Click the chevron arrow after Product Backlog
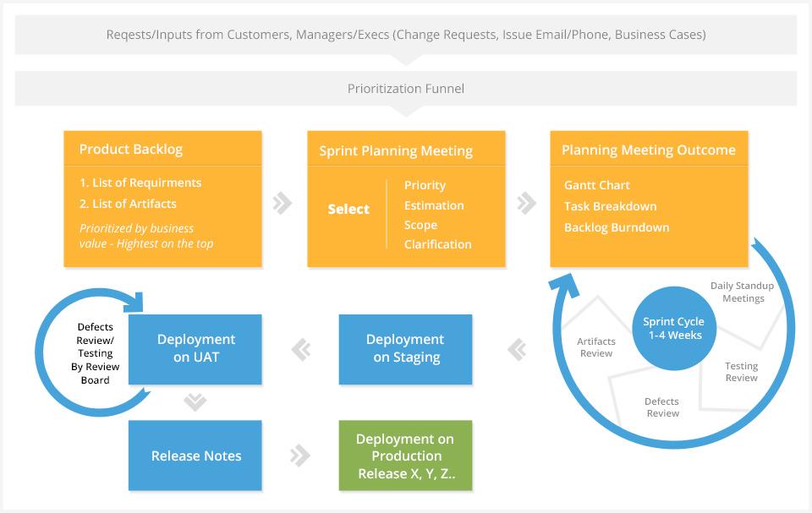 click(283, 203)
